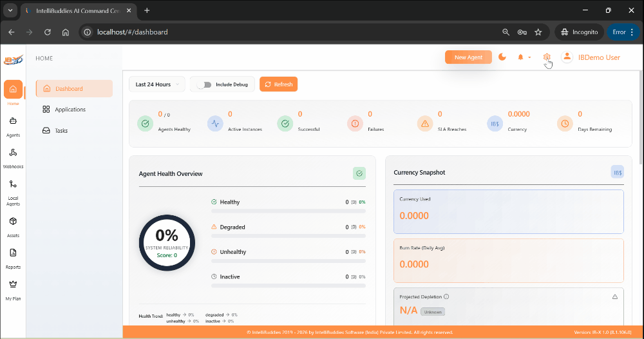Click the New Agent button
Screen dimensions: 644x339
pos(468,57)
